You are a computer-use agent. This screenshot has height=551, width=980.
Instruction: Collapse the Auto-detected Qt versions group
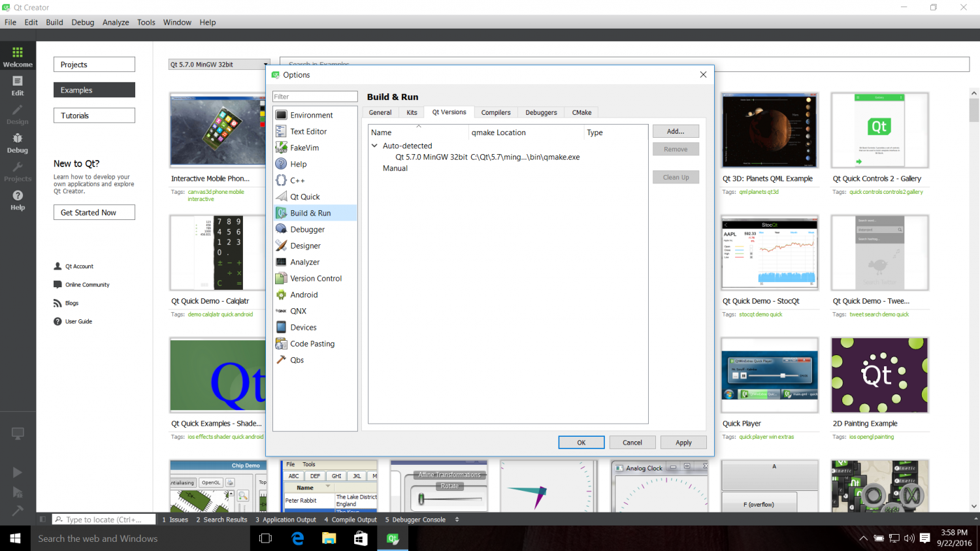374,146
